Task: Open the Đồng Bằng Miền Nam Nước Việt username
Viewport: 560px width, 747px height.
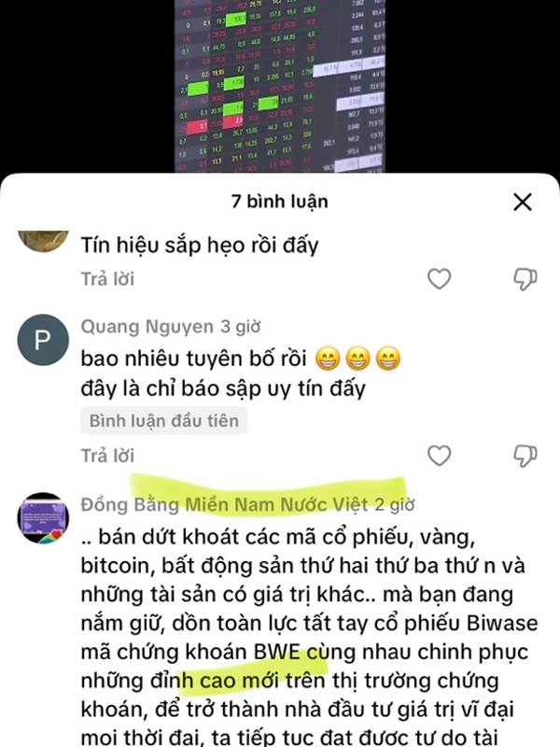Action: coord(224,504)
